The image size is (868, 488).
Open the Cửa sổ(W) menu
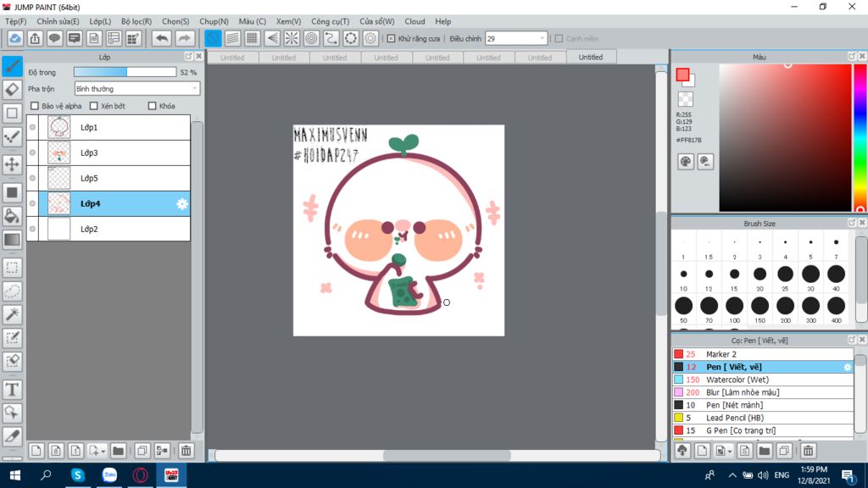coord(377,21)
